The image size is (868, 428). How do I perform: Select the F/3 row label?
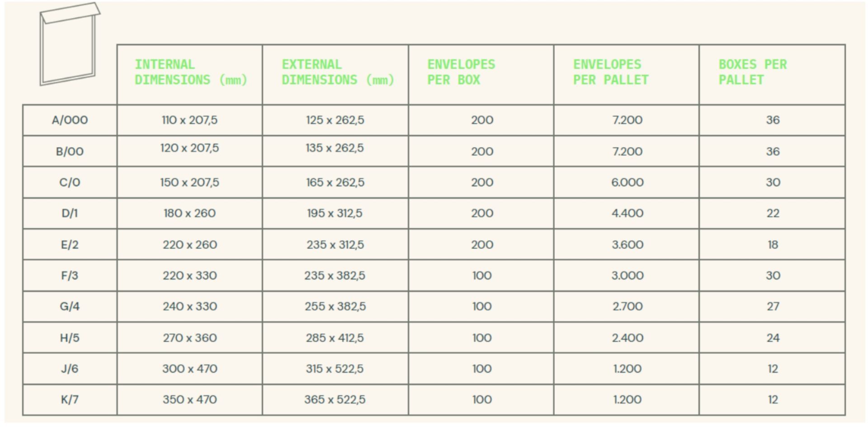click(70, 276)
